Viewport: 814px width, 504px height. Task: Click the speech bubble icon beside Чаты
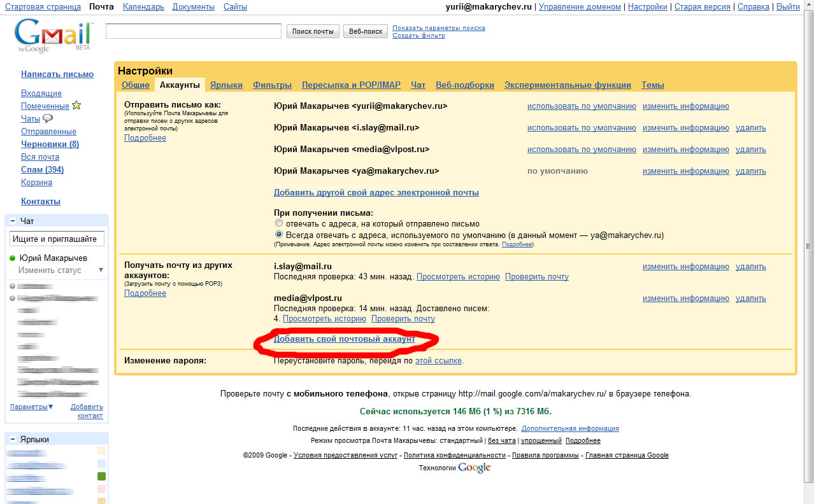tap(48, 118)
